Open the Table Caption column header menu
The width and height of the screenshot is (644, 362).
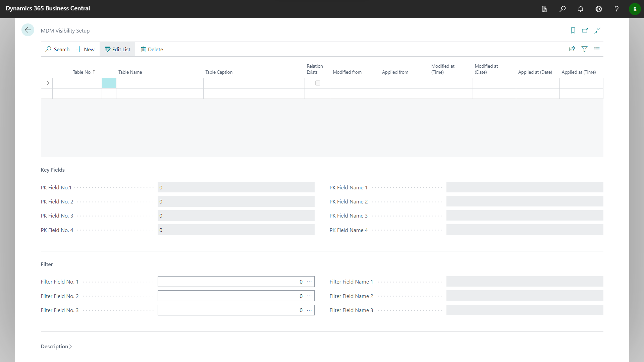[219, 72]
